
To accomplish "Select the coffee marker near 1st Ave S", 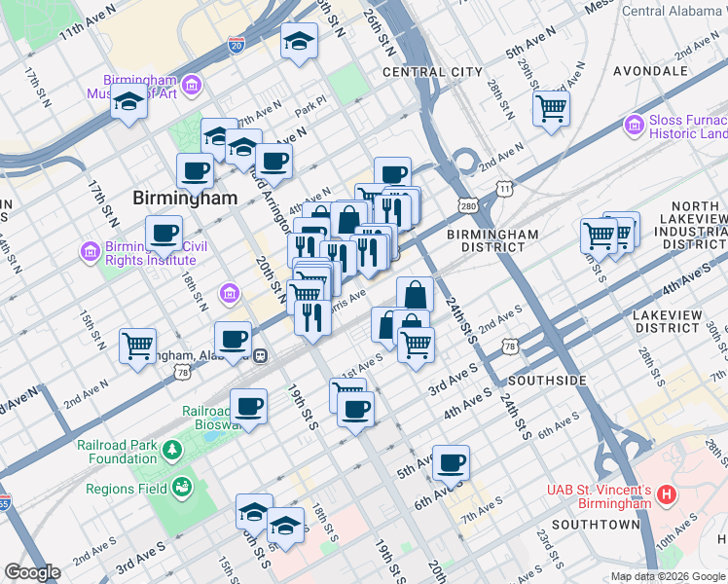I will 355,411.
